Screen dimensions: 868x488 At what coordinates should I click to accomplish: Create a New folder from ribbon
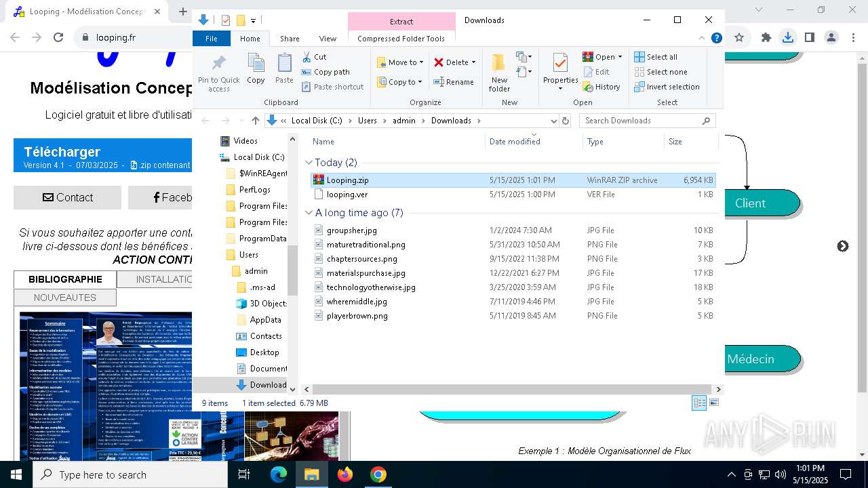click(x=499, y=73)
